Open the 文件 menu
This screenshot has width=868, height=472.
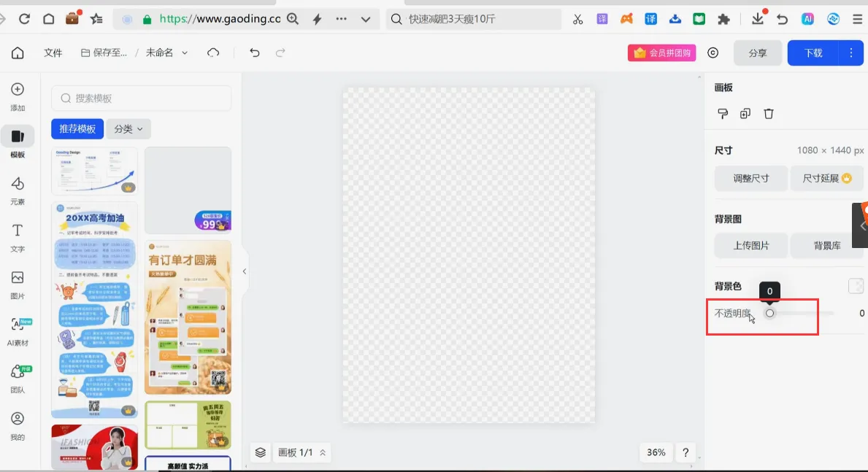53,53
